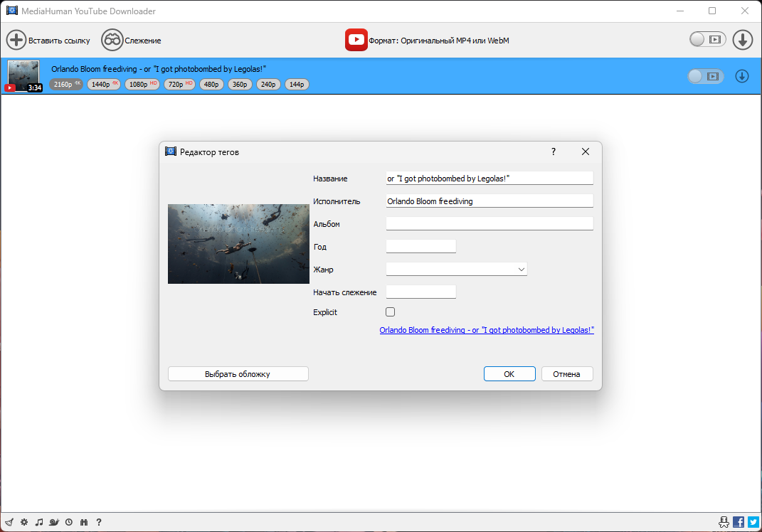Close the Редактор тегов dialog
The height and width of the screenshot is (532, 762).
tap(586, 151)
